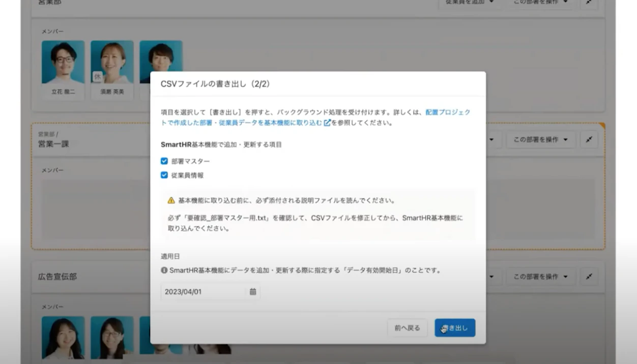Go back with the 前へ戻る button
Image resolution: width=637 pixels, height=364 pixels.
(x=408, y=328)
